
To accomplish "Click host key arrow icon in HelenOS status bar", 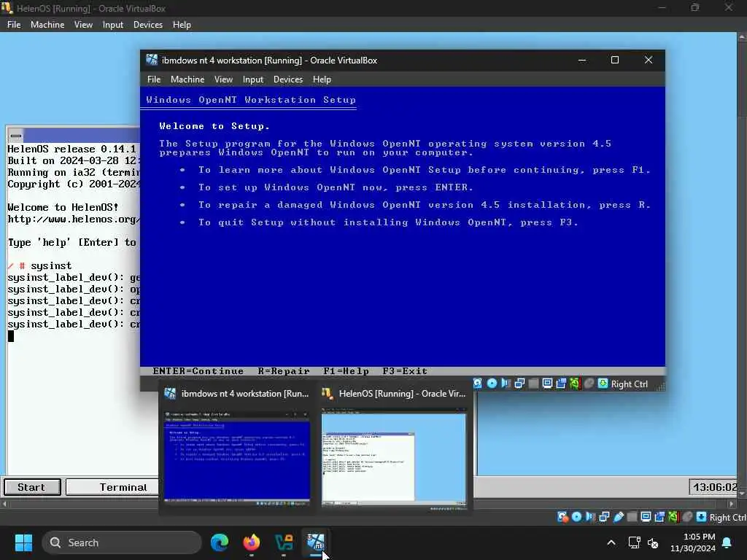I will [701, 517].
